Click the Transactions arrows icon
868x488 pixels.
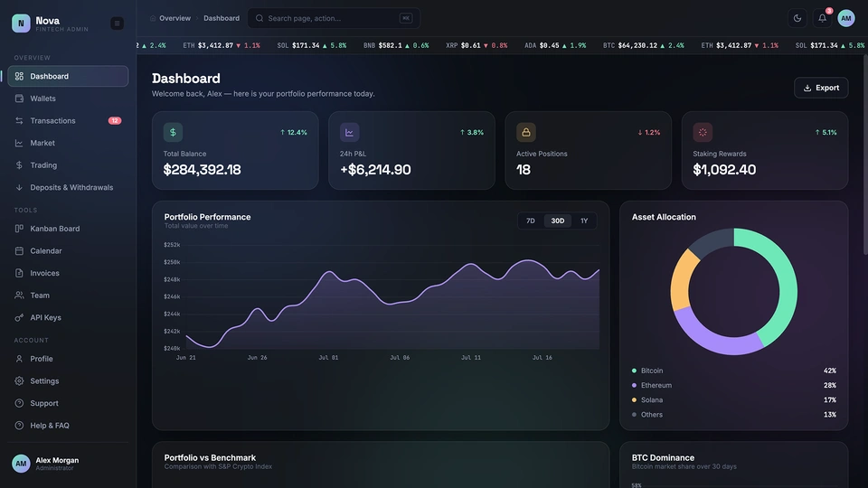point(19,120)
